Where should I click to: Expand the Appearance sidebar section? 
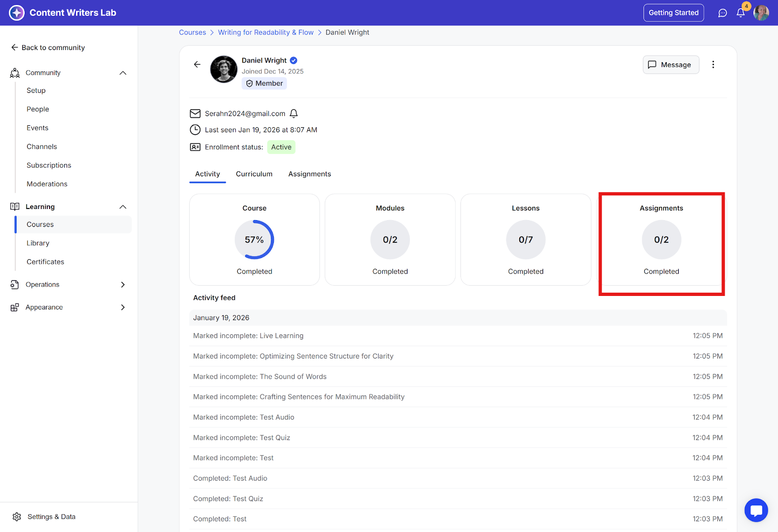pyautogui.click(x=123, y=308)
